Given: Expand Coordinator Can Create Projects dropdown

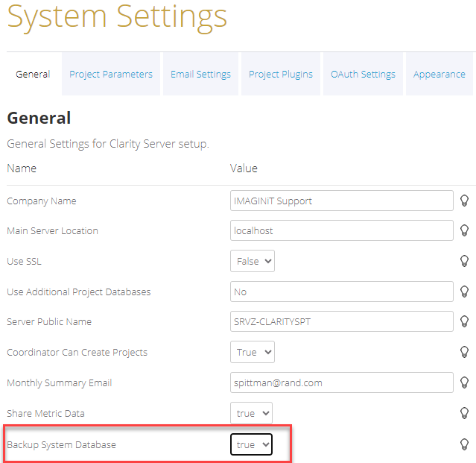Looking at the screenshot, I should pos(253,352).
